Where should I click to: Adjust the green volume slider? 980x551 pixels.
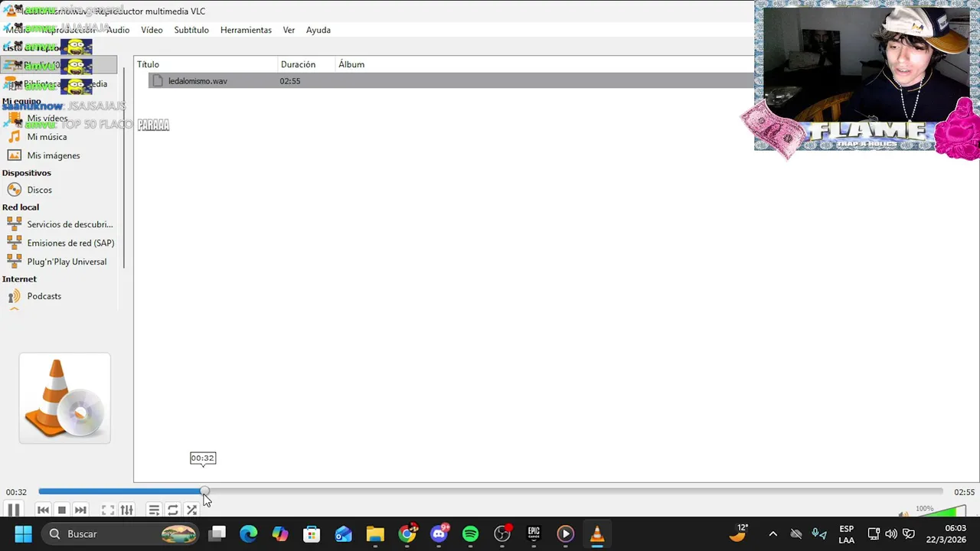pyautogui.click(x=940, y=512)
